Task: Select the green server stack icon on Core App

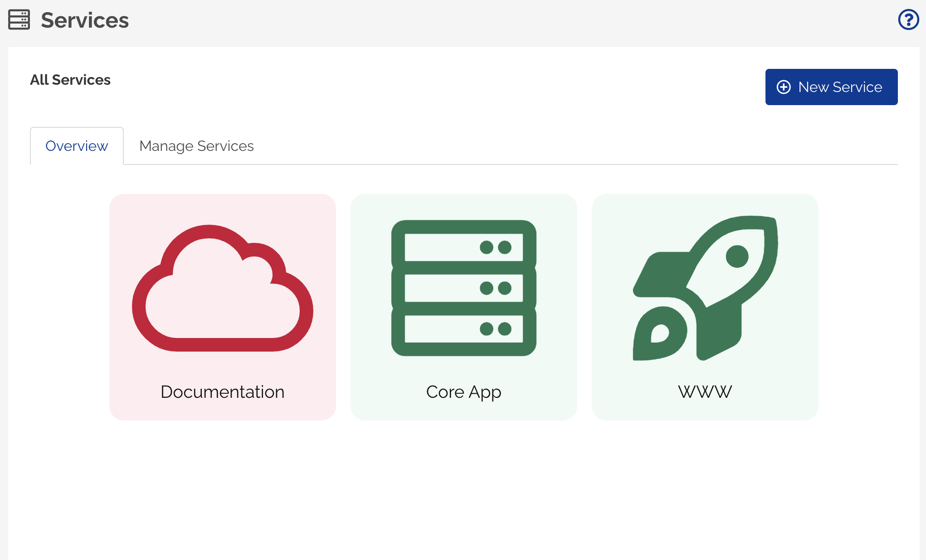Action: 464,287
